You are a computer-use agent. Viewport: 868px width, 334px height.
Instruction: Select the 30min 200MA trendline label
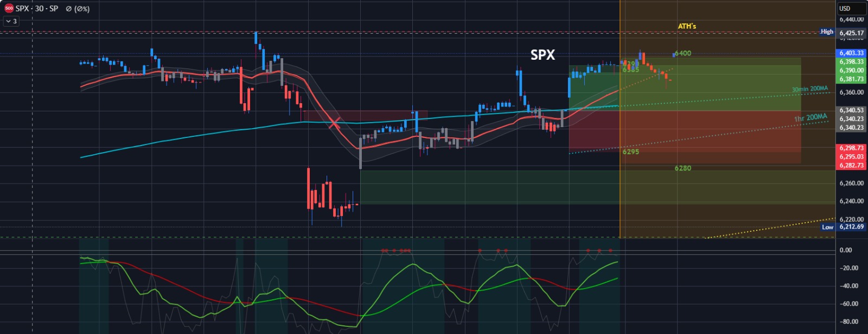(809, 89)
